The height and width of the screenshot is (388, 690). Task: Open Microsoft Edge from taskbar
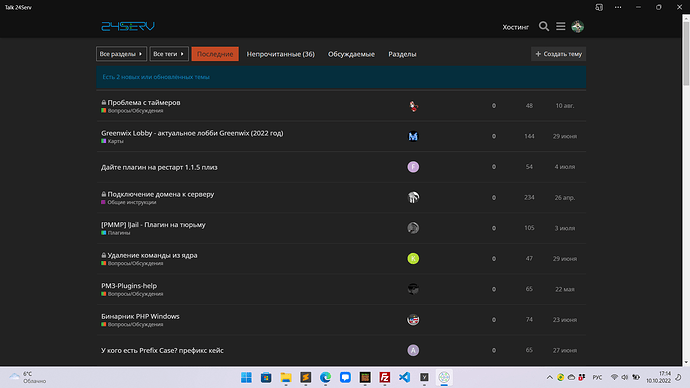point(325,377)
